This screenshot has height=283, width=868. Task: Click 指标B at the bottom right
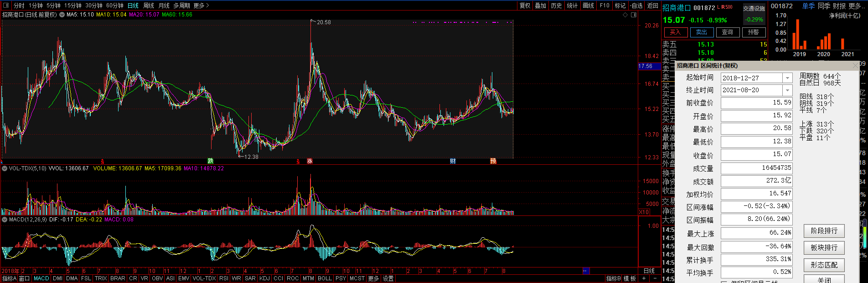pyautogui.click(x=613, y=278)
